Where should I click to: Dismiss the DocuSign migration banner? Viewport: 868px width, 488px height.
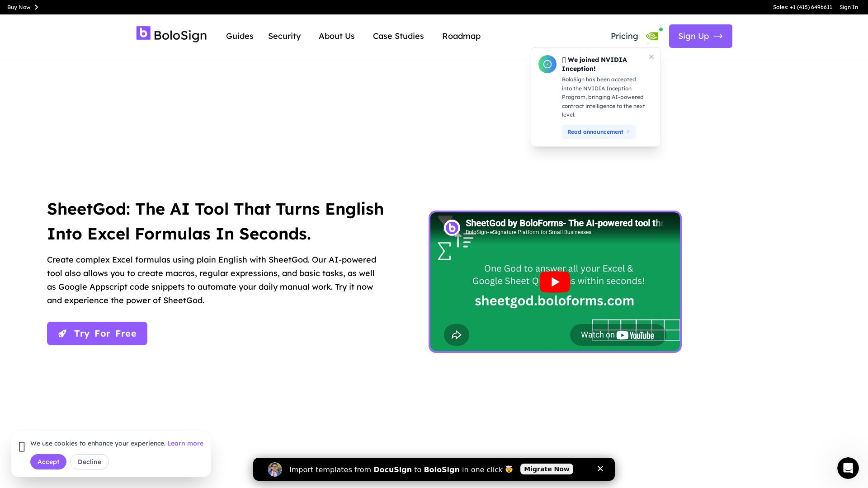(x=600, y=469)
